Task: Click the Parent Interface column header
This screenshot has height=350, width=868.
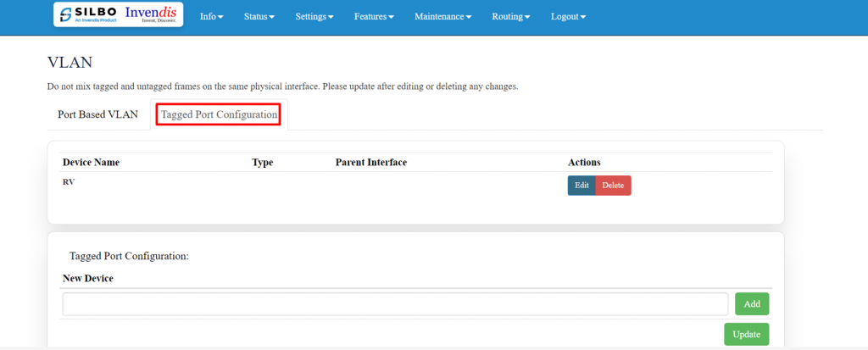Action: click(371, 162)
